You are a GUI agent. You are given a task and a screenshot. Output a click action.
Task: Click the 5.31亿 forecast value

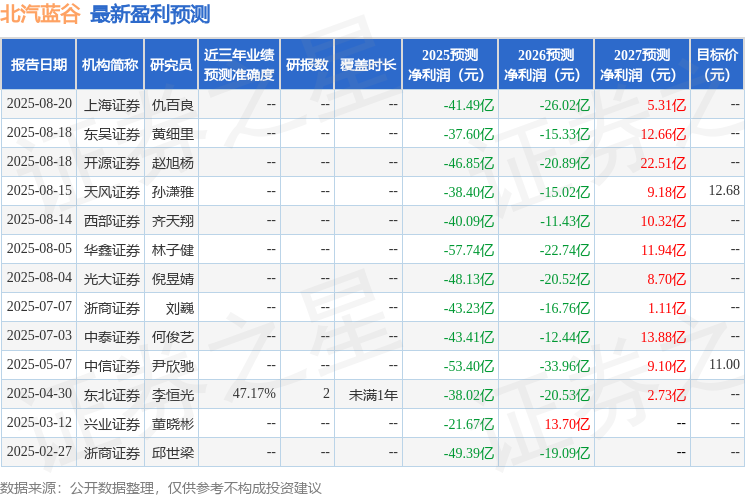(x=667, y=105)
